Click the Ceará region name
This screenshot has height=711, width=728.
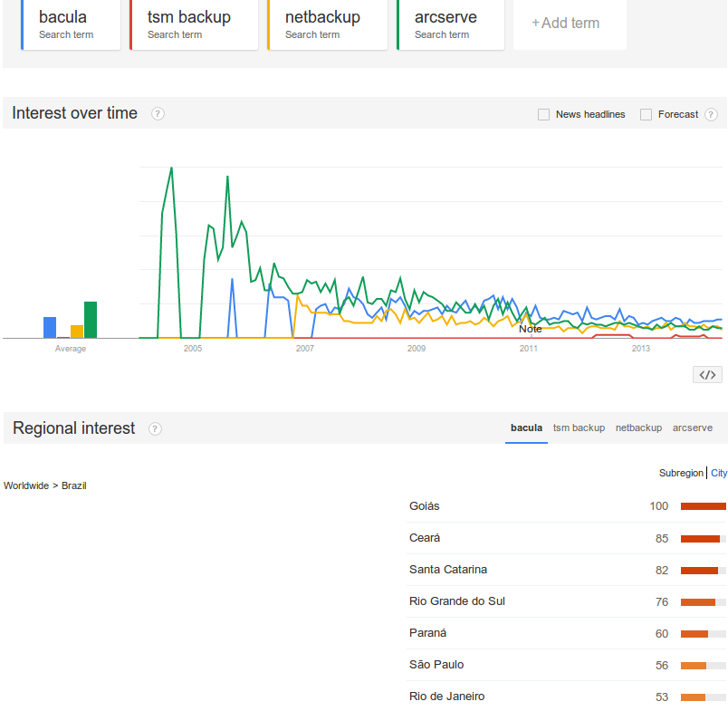[425, 538]
